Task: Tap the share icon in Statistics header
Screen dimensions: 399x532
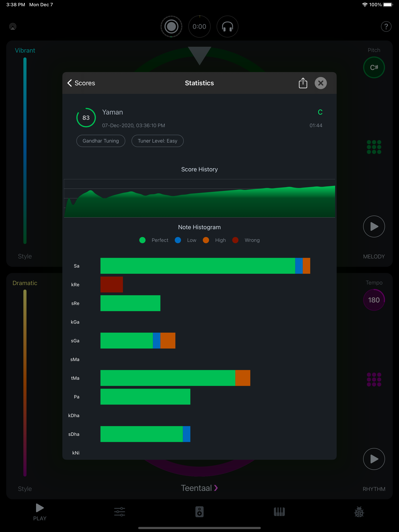Action: coord(303,83)
